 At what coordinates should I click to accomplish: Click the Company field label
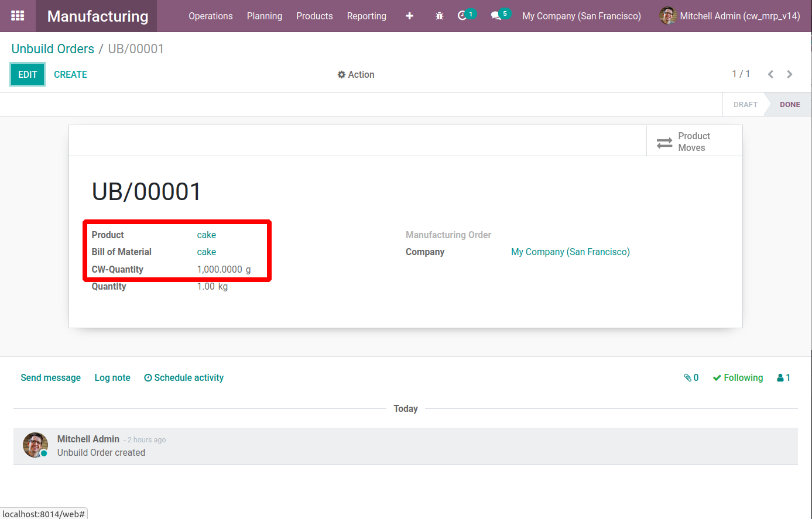(x=425, y=252)
